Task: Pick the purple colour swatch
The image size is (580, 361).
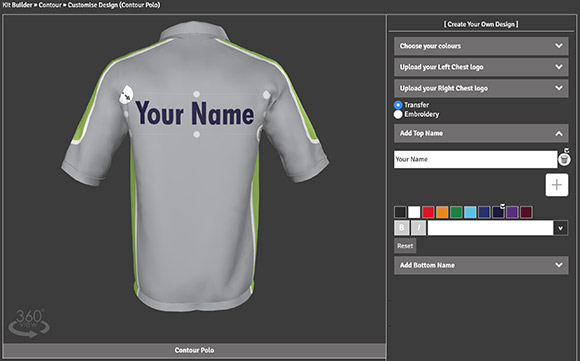Action: coord(512,212)
